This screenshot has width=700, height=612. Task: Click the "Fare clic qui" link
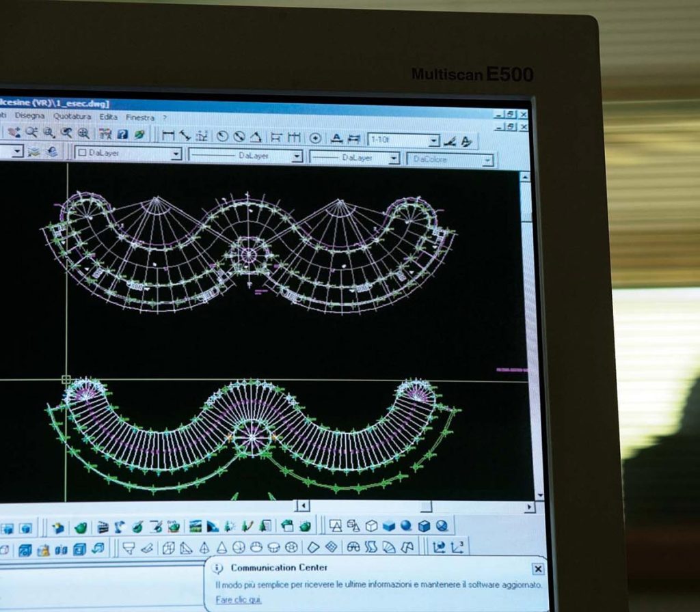pos(239,600)
